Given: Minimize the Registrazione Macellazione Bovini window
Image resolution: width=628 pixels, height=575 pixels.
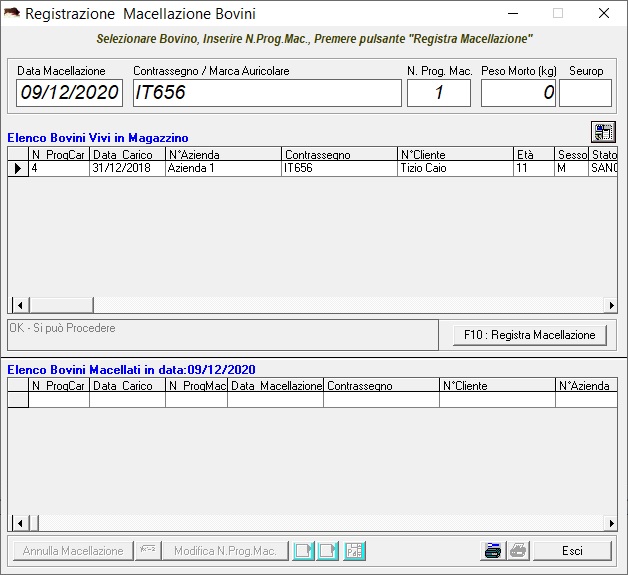Looking at the screenshot, I should coord(513,13).
